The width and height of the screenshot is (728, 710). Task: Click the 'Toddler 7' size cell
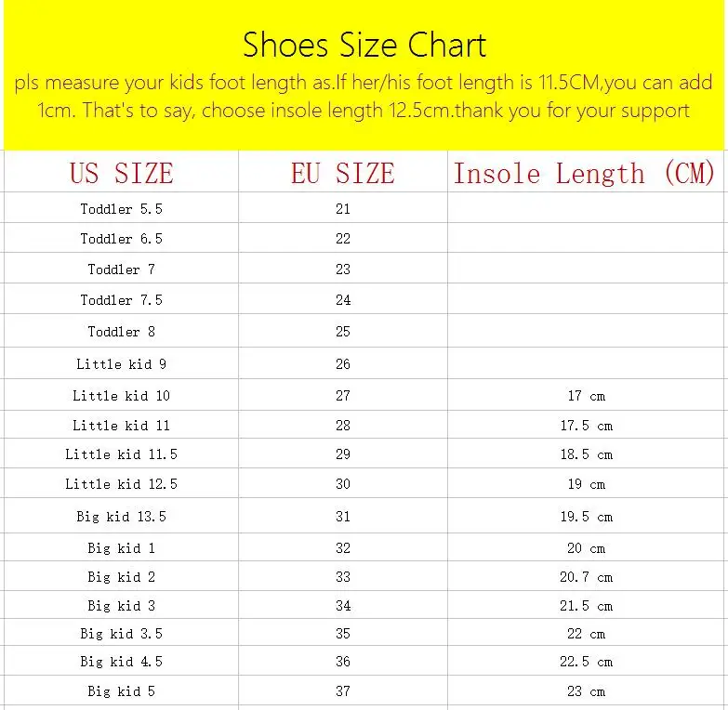pos(121,270)
